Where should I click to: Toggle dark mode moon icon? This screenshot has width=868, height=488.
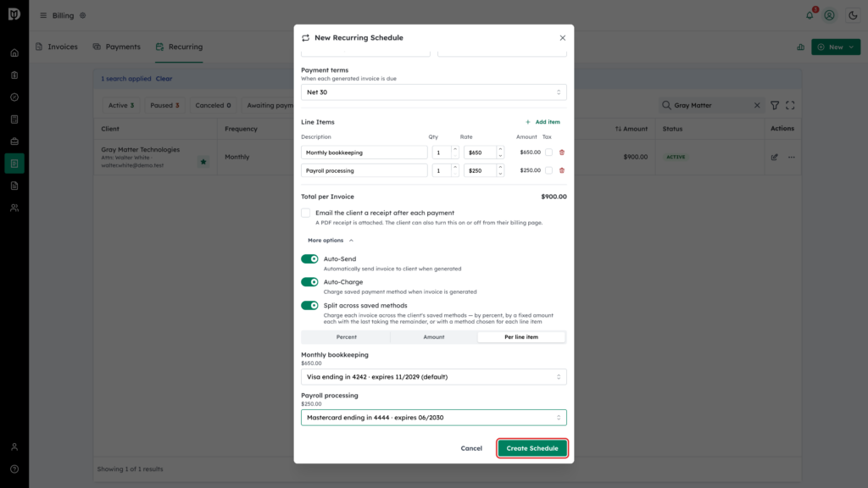click(853, 15)
